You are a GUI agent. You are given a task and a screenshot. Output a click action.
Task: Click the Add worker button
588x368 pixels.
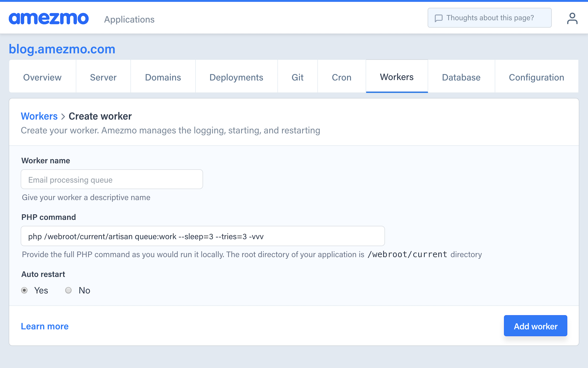(535, 326)
